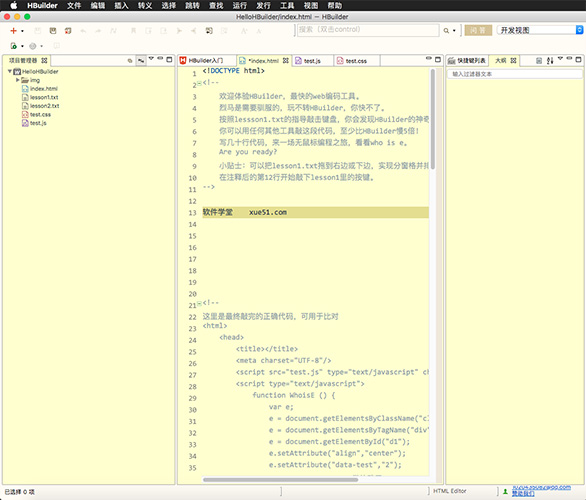Open the 运行 menu
This screenshot has height=500, width=586.
click(240, 5)
